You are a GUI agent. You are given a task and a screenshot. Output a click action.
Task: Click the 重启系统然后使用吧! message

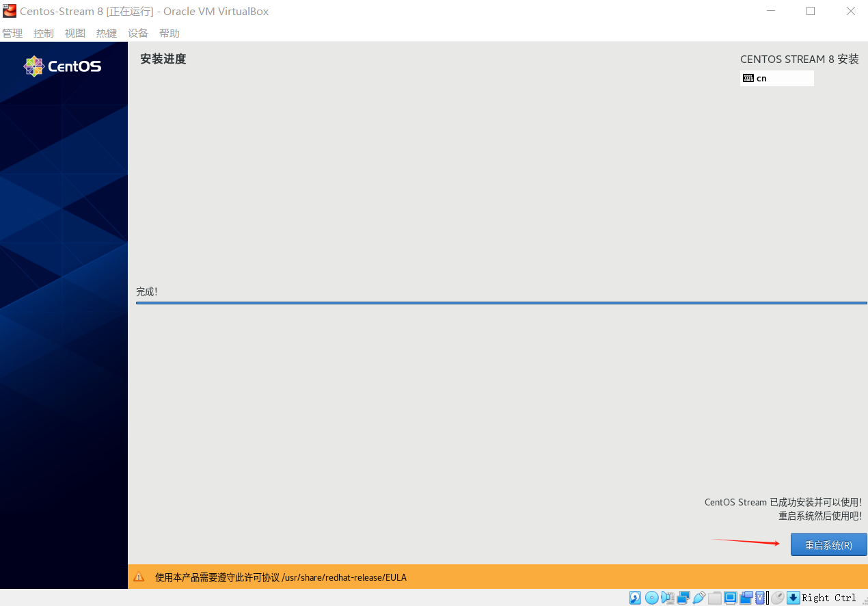click(x=820, y=516)
